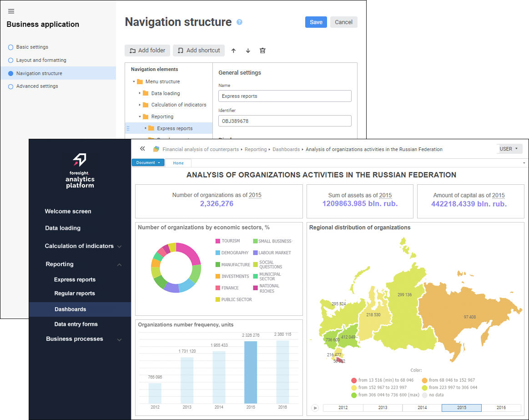
Task: Click the map region labeled 97 408
Action: point(469,317)
